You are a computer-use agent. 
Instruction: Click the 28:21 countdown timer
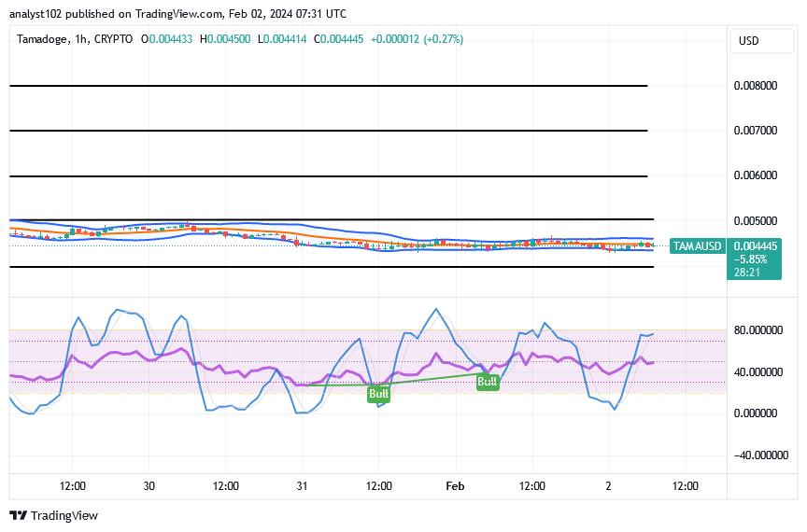coord(747,273)
